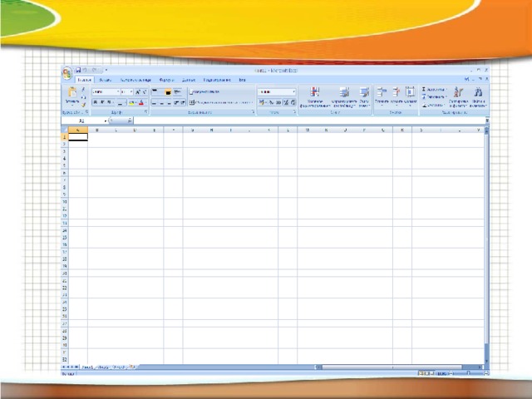This screenshot has height=399, width=532.
Task: Click the Merge and Center button
Action: (219, 102)
